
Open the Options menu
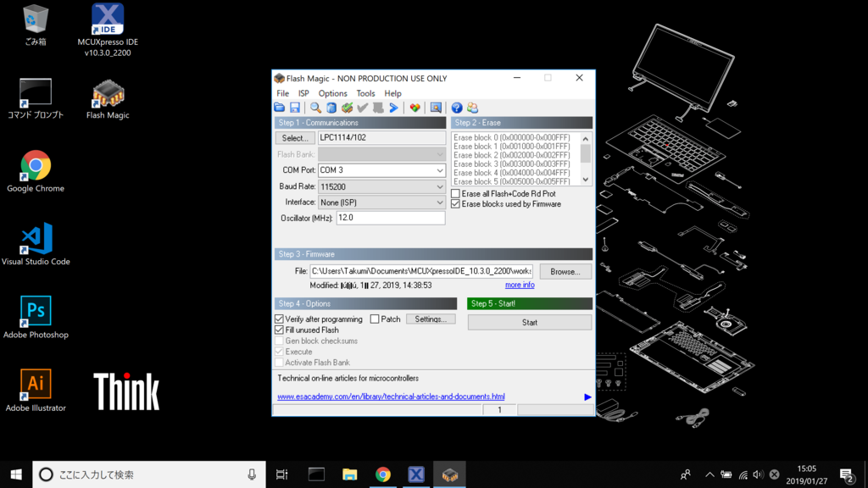point(332,93)
